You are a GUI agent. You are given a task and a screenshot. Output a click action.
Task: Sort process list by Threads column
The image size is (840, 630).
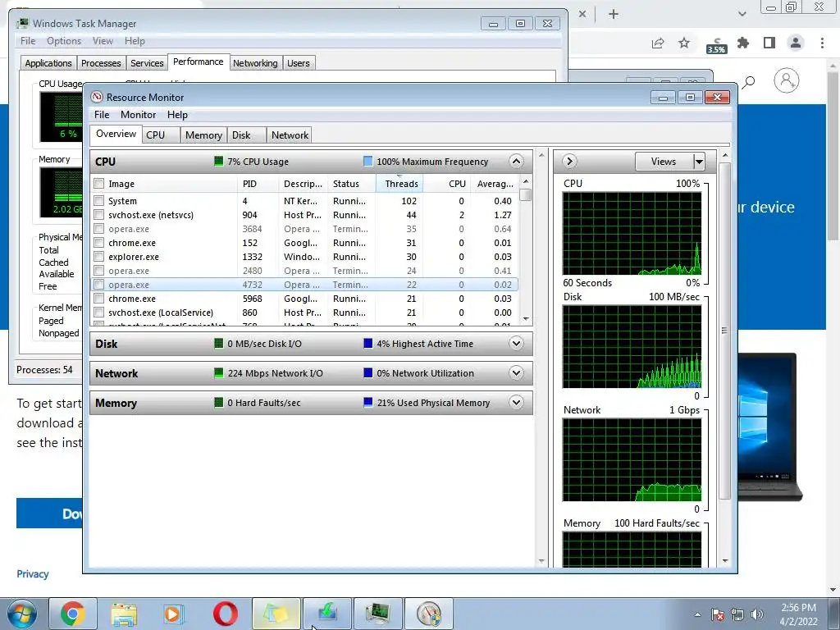coord(399,184)
